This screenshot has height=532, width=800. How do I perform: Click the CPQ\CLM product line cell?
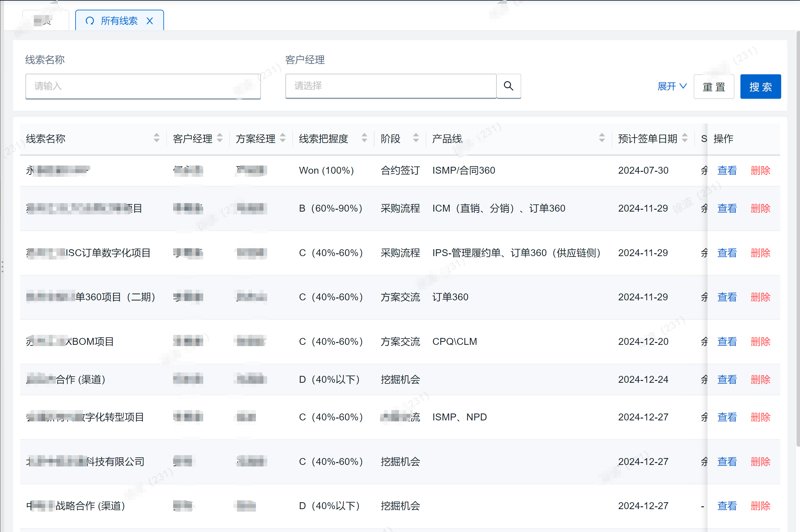tap(454, 342)
